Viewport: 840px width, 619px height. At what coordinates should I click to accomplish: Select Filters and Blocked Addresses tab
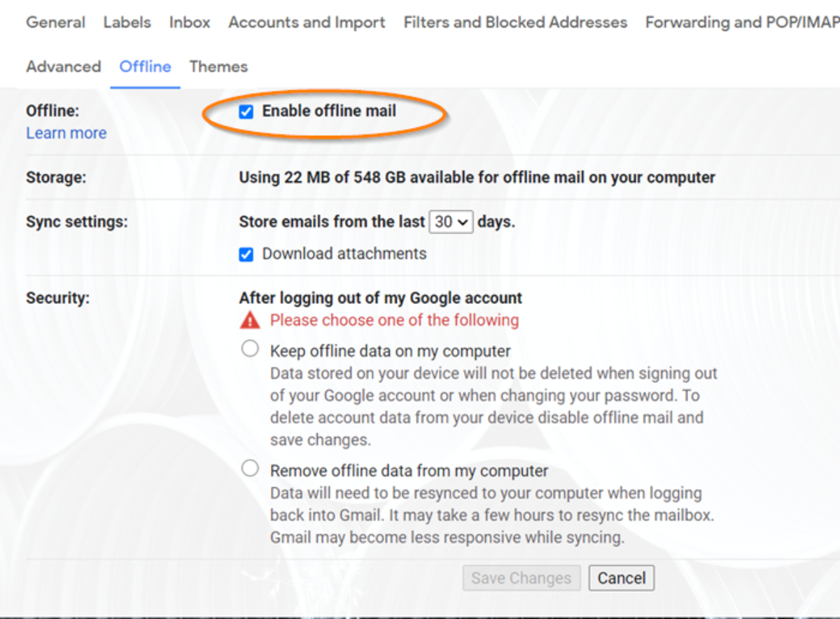coord(515,22)
